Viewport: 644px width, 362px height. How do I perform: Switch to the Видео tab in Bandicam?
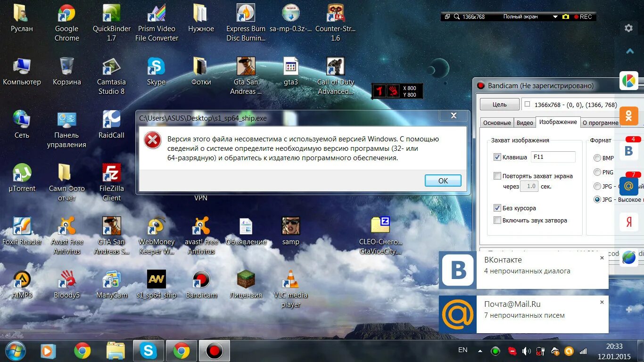coord(524,123)
